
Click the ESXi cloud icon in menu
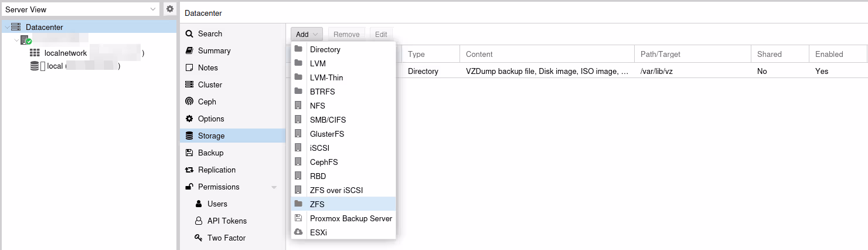299,232
